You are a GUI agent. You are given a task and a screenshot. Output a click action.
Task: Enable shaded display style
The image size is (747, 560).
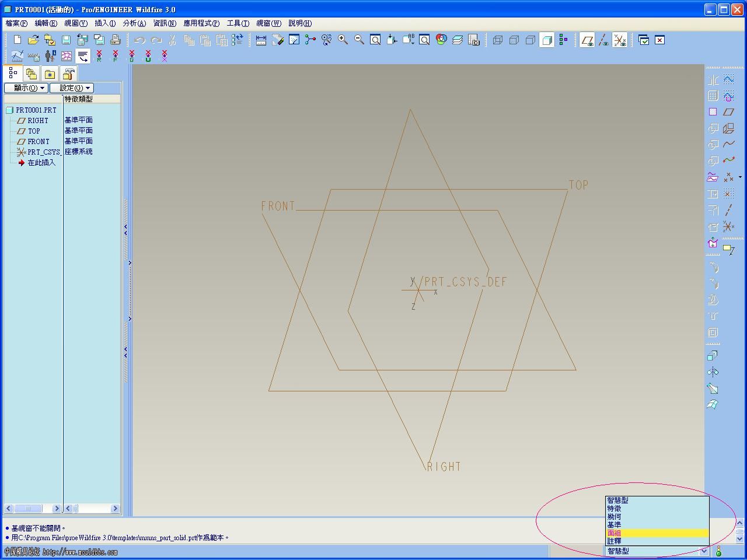547,40
